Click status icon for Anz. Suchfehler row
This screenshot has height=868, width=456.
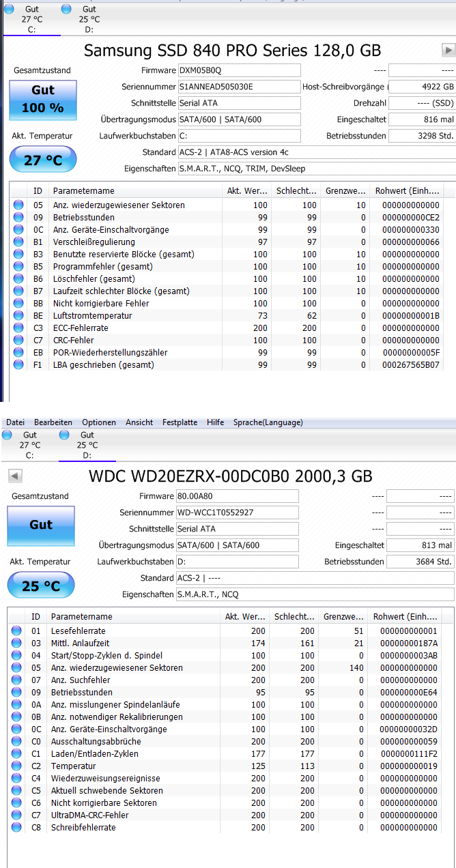(x=16, y=680)
